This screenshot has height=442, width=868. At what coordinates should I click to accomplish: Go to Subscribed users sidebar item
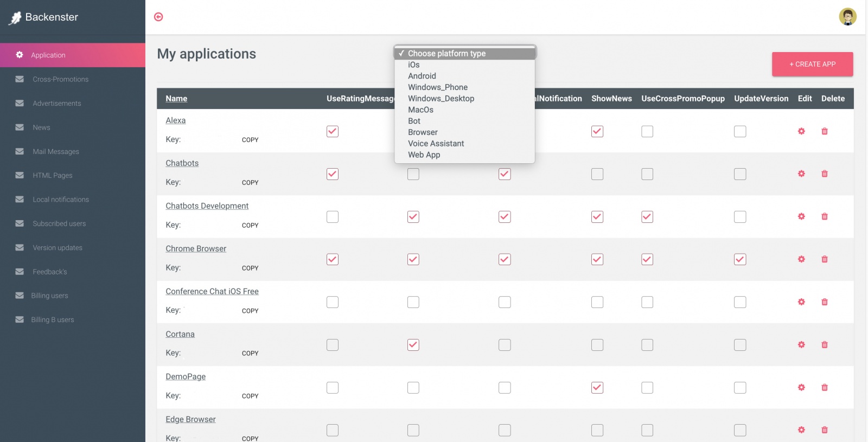(x=59, y=223)
